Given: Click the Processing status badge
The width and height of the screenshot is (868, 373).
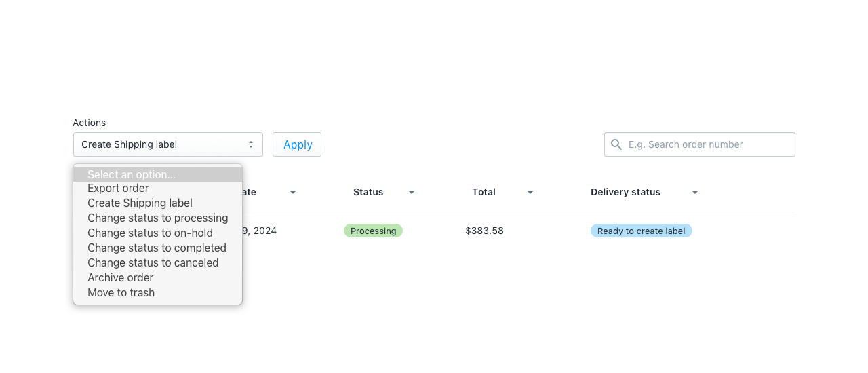Looking at the screenshot, I should click(x=373, y=231).
